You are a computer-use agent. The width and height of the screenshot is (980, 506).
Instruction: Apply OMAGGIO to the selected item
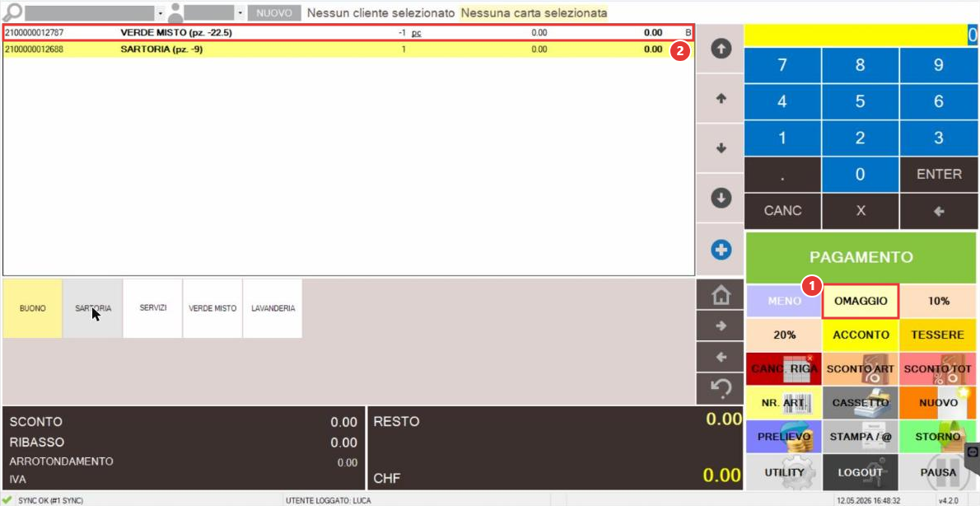pyautogui.click(x=861, y=301)
